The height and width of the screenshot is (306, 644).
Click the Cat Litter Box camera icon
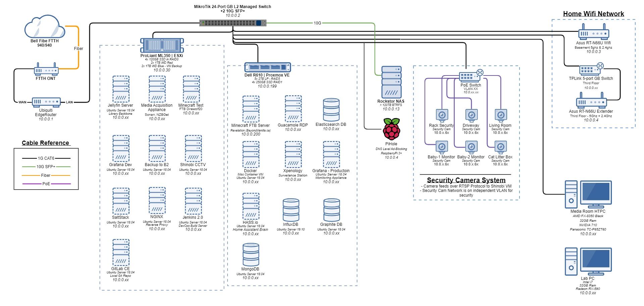500,147
